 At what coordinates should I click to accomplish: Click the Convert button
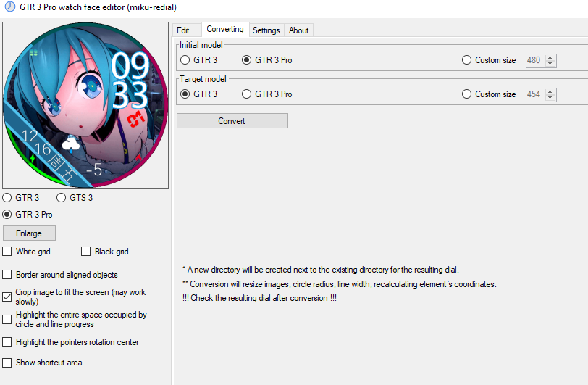click(232, 121)
